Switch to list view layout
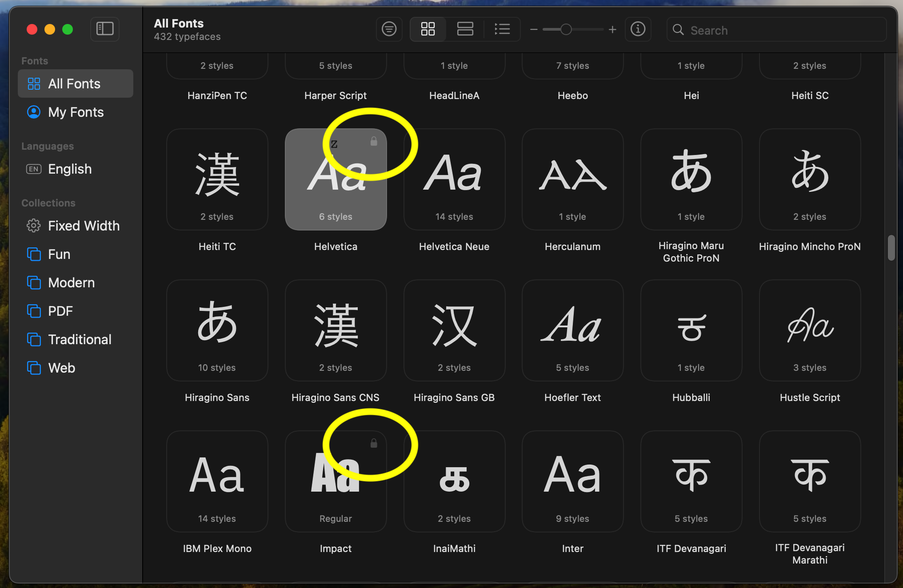 coord(502,29)
